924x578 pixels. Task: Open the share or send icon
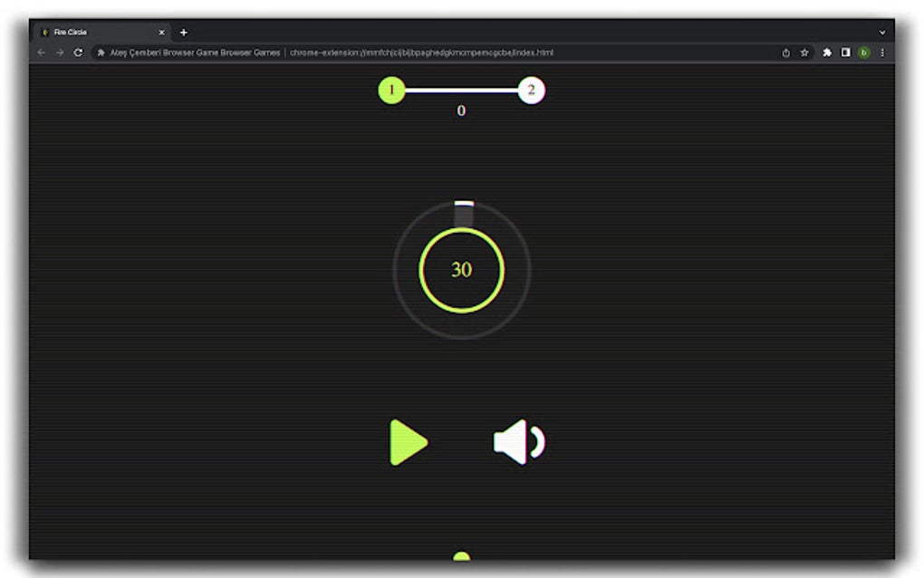[x=785, y=53]
